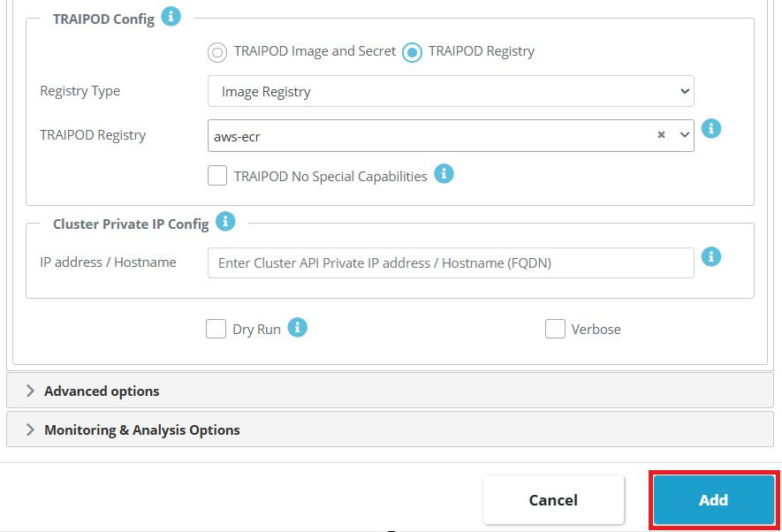Select the TRAIPOD Registry radio option

412,52
